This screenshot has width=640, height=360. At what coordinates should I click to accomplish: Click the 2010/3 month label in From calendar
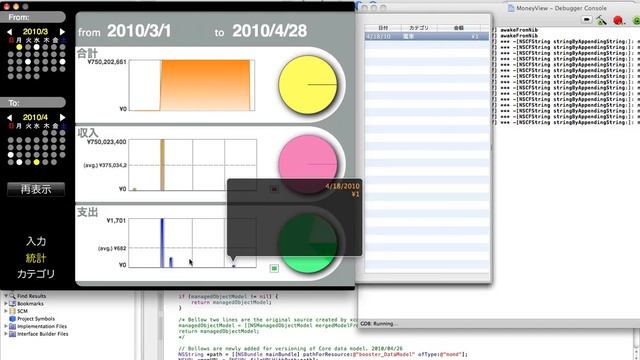point(35,31)
